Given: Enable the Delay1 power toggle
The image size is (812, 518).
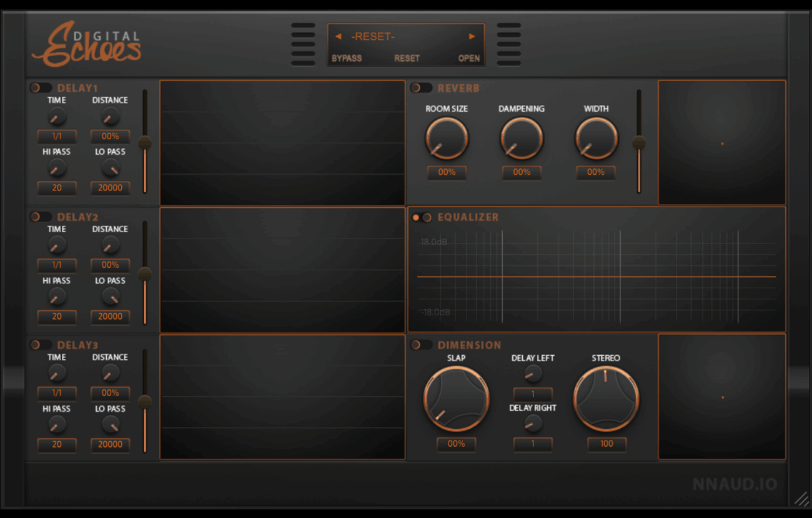Looking at the screenshot, I should pyautogui.click(x=41, y=88).
